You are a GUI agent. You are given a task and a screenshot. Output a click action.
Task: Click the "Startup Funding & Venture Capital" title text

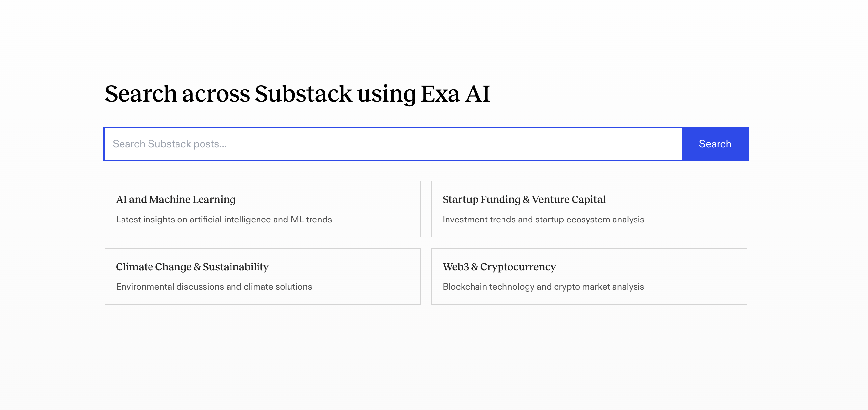coord(524,200)
